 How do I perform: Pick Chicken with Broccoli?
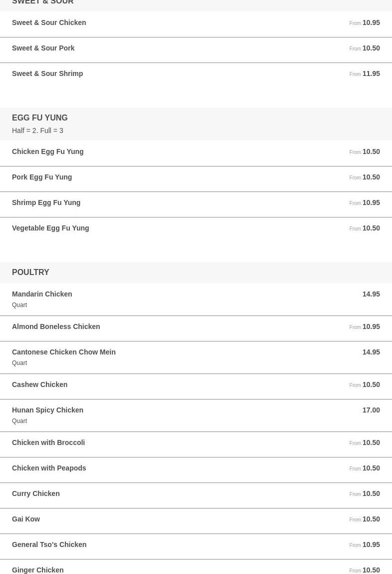[x=196, y=444]
